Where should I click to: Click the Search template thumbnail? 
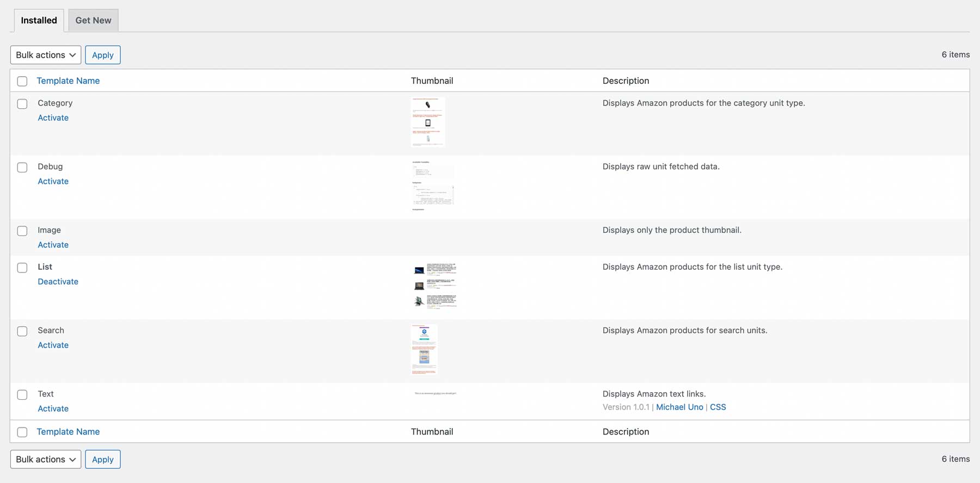(x=424, y=349)
